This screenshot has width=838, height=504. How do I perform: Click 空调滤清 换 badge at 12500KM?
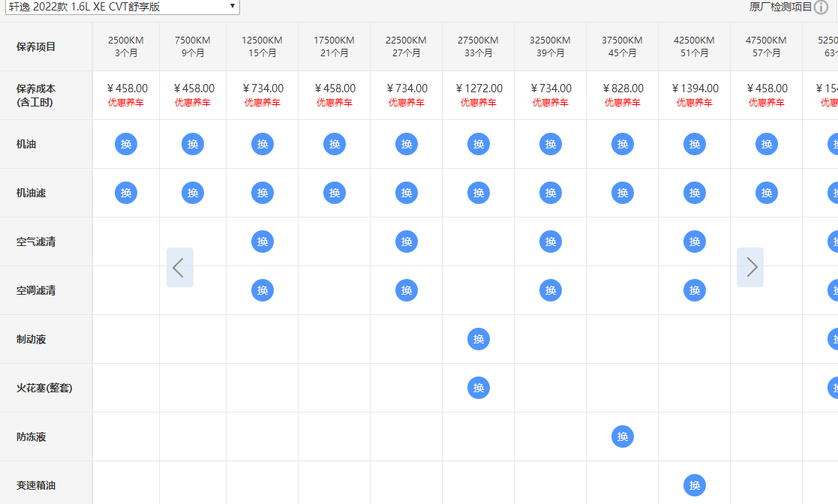(x=263, y=290)
